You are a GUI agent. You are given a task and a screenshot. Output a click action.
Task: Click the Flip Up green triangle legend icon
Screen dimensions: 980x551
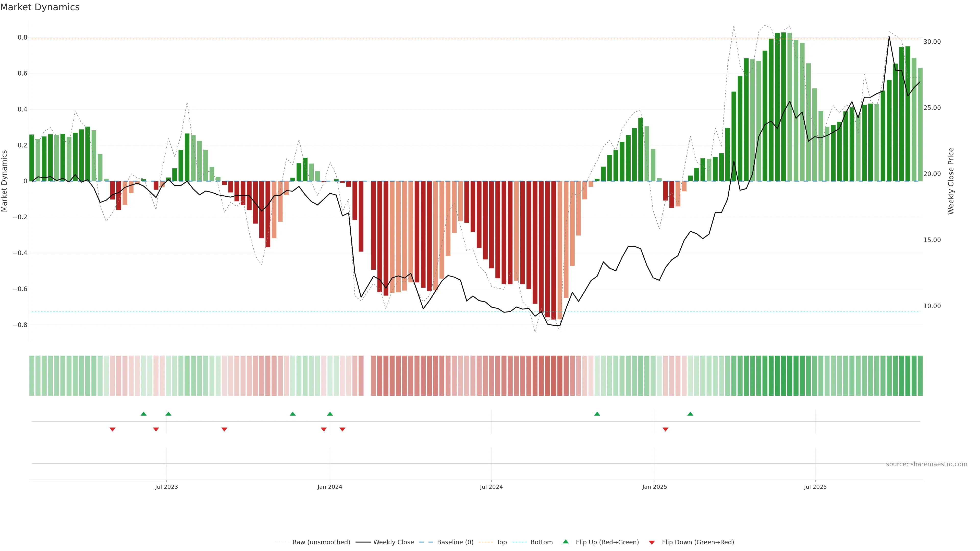(566, 542)
